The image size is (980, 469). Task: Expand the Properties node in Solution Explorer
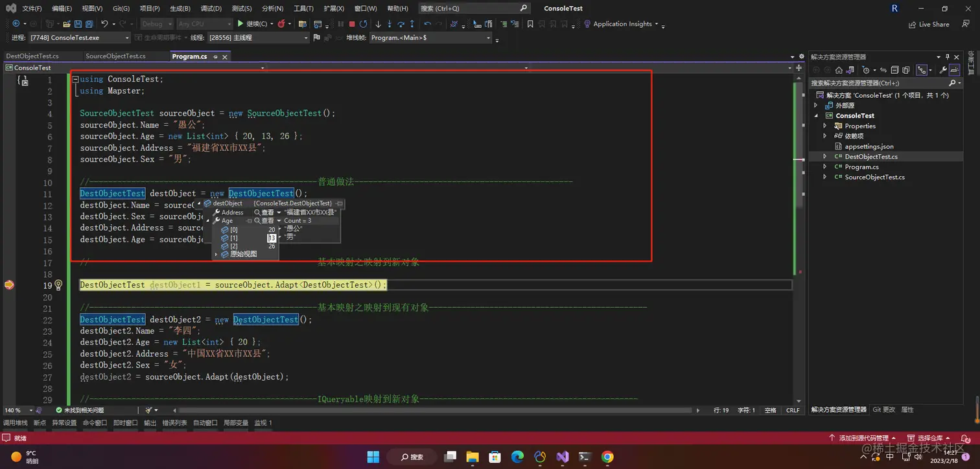pyautogui.click(x=825, y=126)
